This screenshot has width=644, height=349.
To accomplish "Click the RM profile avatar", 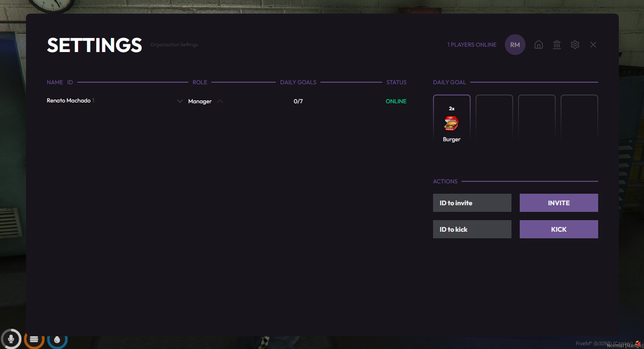I will 515,45.
